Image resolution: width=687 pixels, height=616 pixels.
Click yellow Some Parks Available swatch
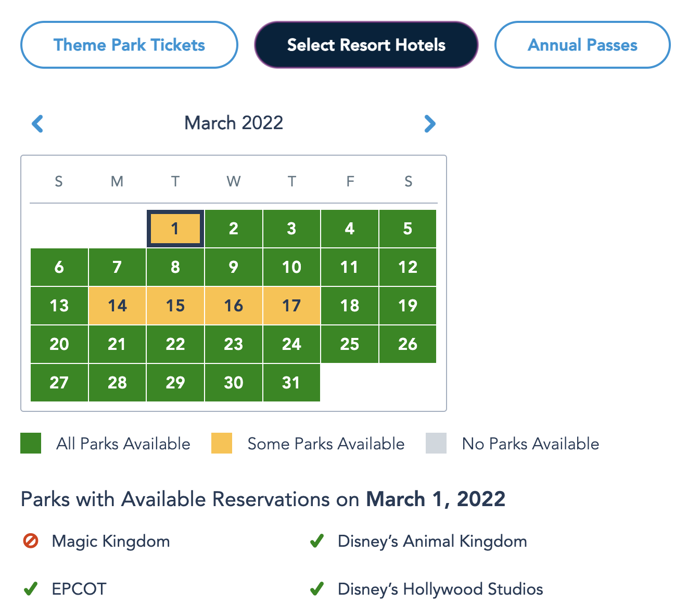coord(222,443)
